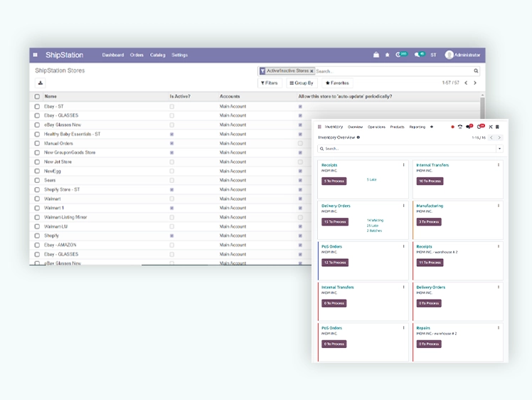Toggle auto-update checkbox for New Jet Store
The width and height of the screenshot is (532, 400).
tap(300, 162)
